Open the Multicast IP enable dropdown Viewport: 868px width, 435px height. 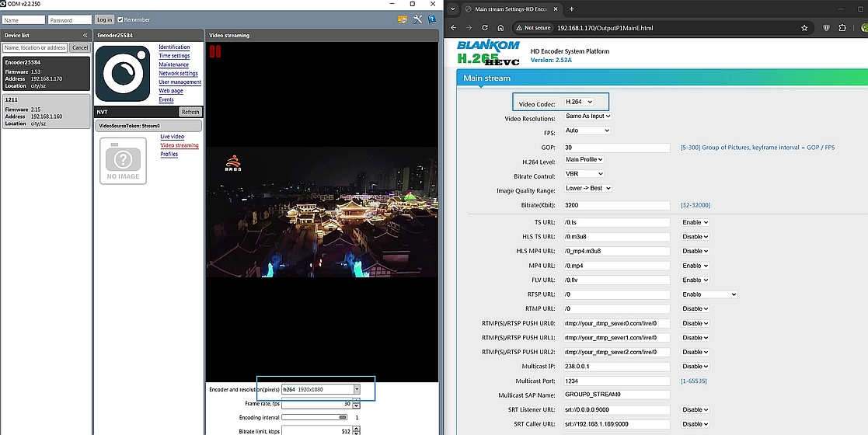click(695, 367)
